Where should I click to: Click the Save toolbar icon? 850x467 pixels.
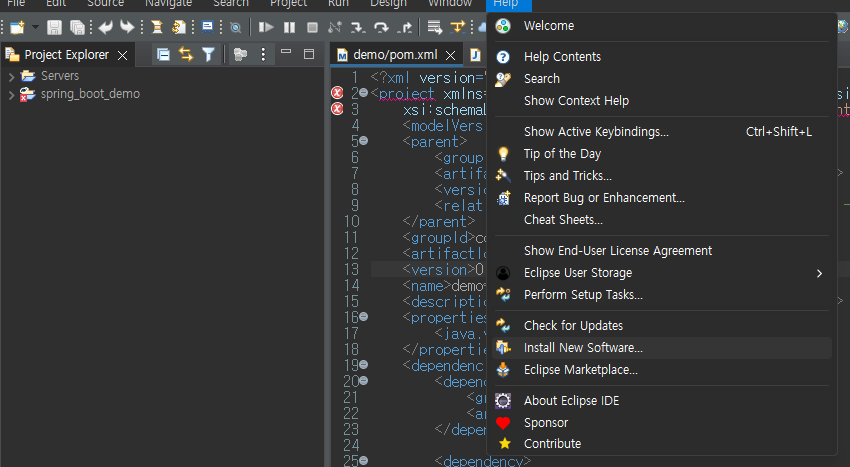click(x=54, y=27)
